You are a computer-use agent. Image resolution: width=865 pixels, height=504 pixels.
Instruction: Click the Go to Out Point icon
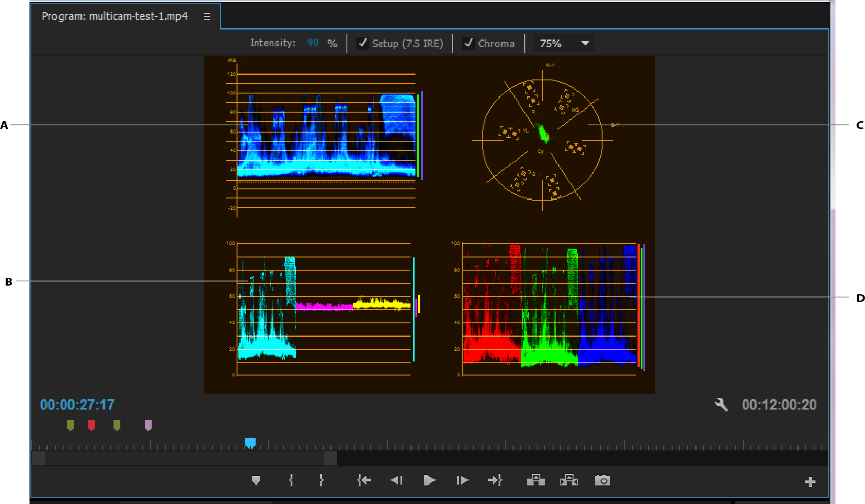pyautogui.click(x=495, y=480)
